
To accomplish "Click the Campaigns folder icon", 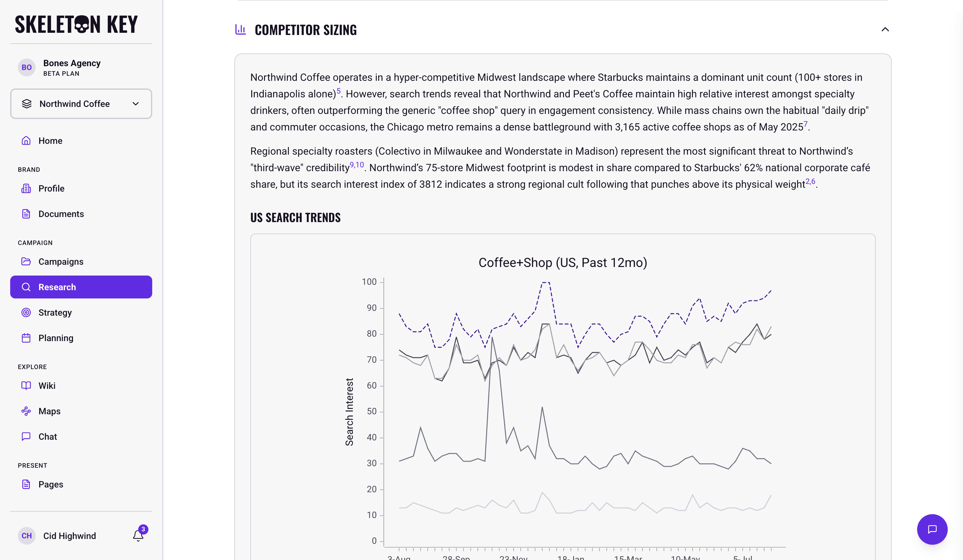I will click(26, 262).
